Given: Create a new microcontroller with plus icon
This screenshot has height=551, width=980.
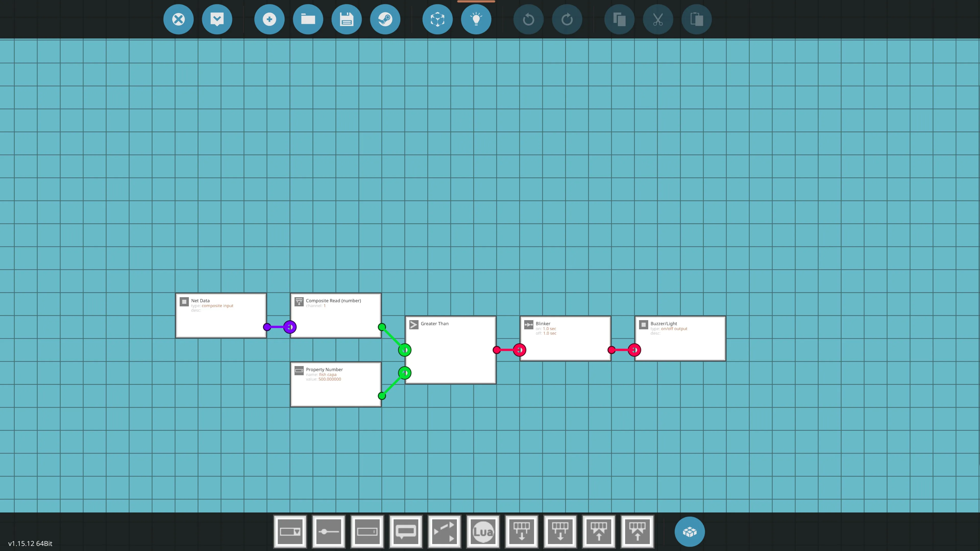Looking at the screenshot, I should [269, 19].
